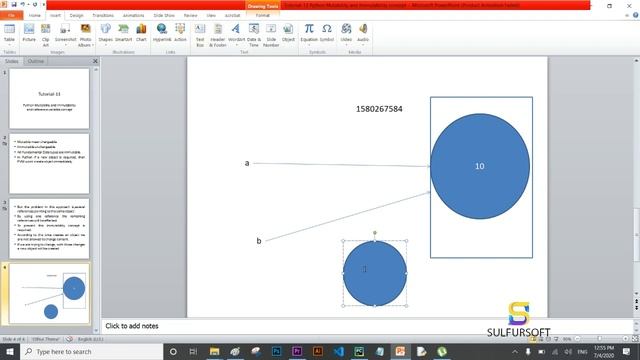Open the WordArt gallery

tap(236, 33)
